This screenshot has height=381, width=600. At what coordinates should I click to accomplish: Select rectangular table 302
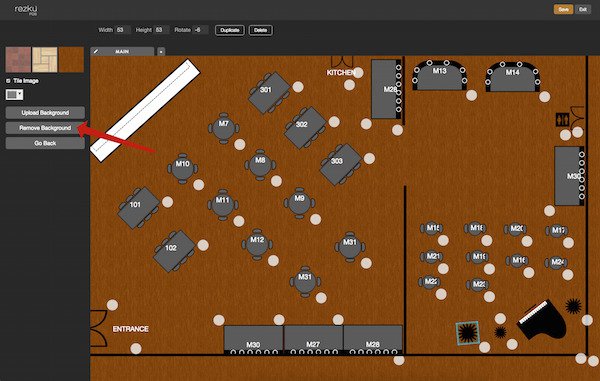tap(305, 127)
